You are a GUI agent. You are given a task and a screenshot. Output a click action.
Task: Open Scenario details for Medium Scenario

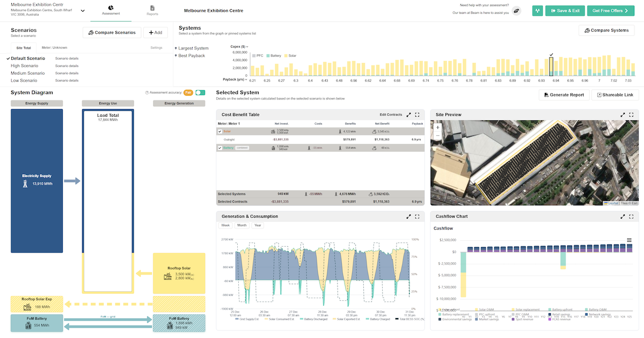tap(67, 73)
